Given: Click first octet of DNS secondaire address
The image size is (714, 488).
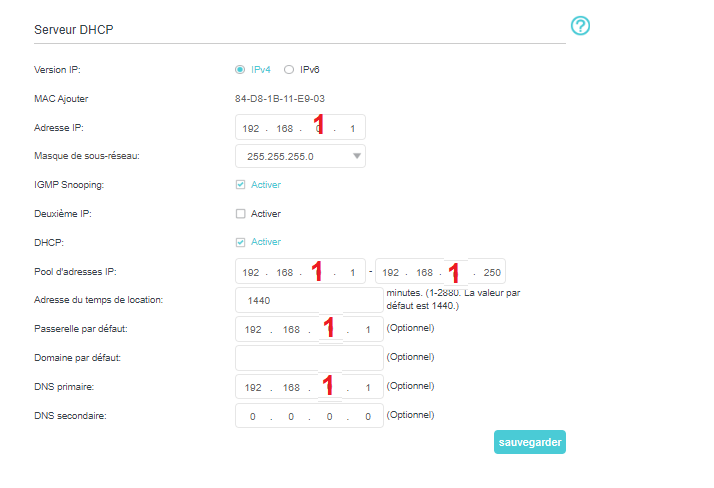Looking at the screenshot, I should (x=254, y=416).
